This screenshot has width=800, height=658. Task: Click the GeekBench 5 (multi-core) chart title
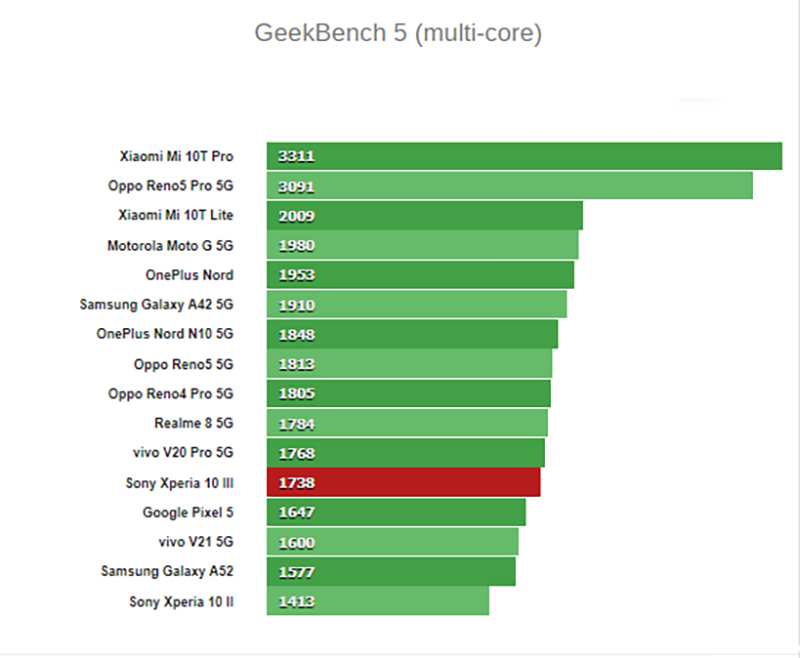coord(398,33)
